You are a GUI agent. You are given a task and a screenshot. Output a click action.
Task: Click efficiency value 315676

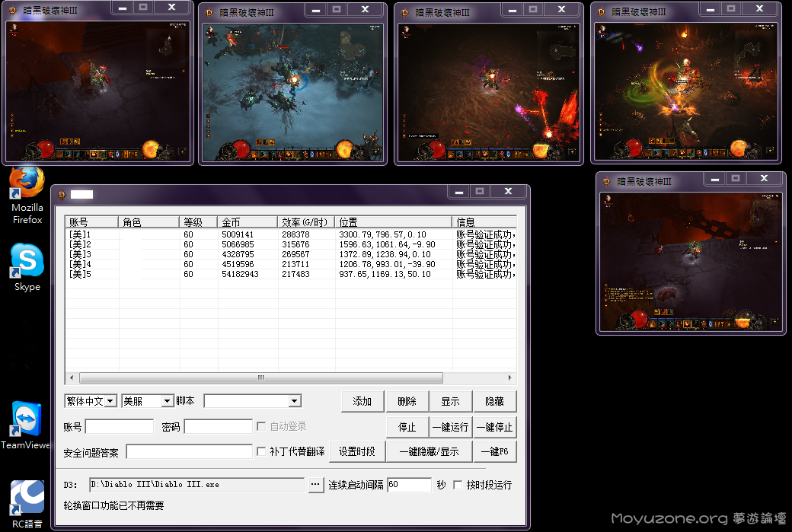pos(295,244)
